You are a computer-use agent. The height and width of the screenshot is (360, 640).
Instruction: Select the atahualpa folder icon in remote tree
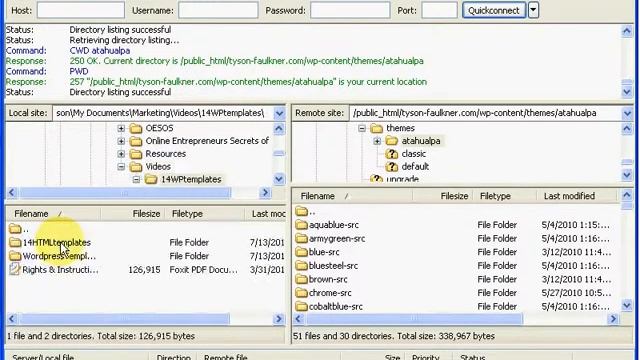coord(391,141)
